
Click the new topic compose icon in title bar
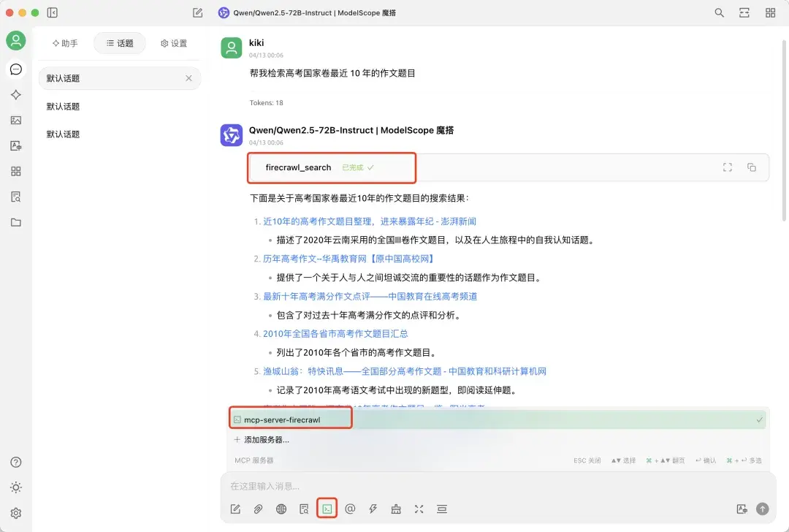pyautogui.click(x=198, y=12)
